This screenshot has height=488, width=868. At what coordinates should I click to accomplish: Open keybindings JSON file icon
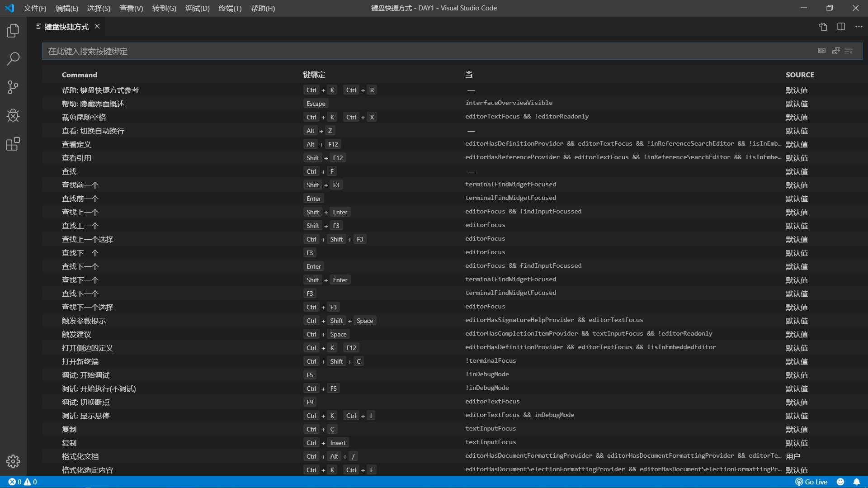(823, 27)
